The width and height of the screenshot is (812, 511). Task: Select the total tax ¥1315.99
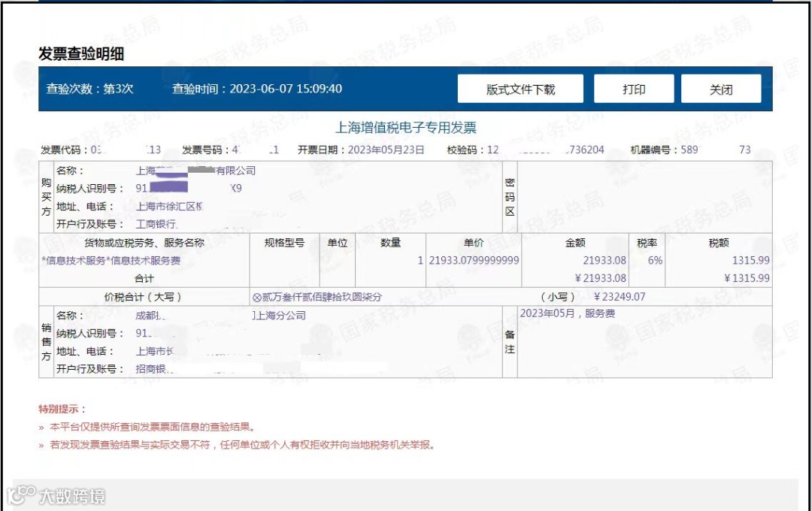pyautogui.click(x=747, y=278)
